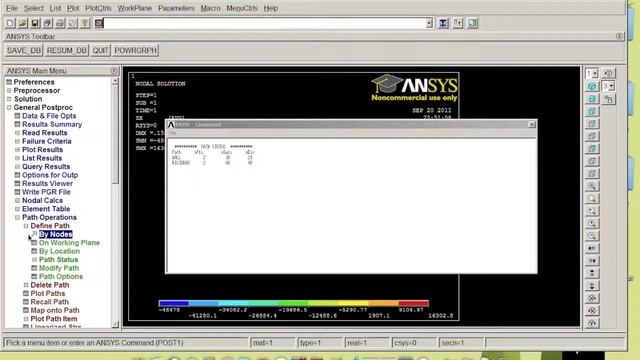Select the Isometric View cube icon
Viewport: 640px width, 360px height.
click(592, 86)
